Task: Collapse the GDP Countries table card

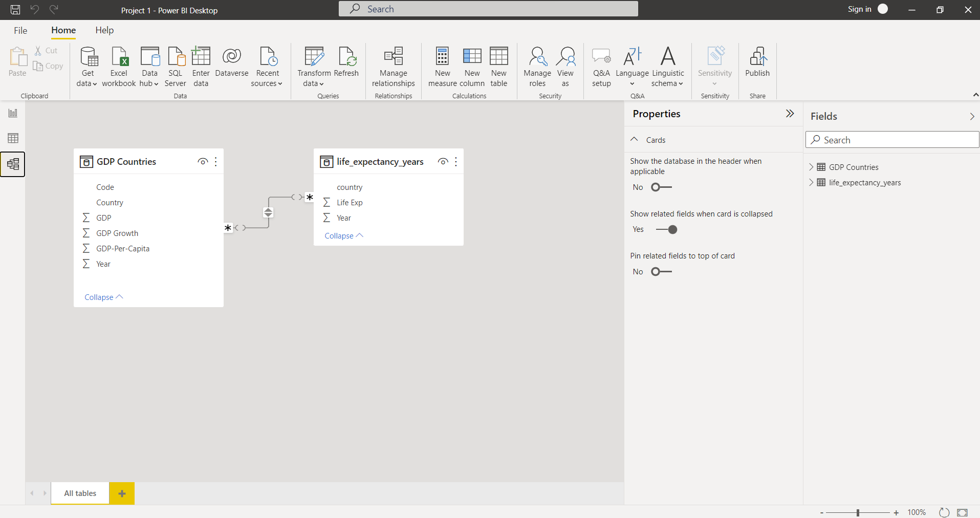Action: [x=104, y=297]
